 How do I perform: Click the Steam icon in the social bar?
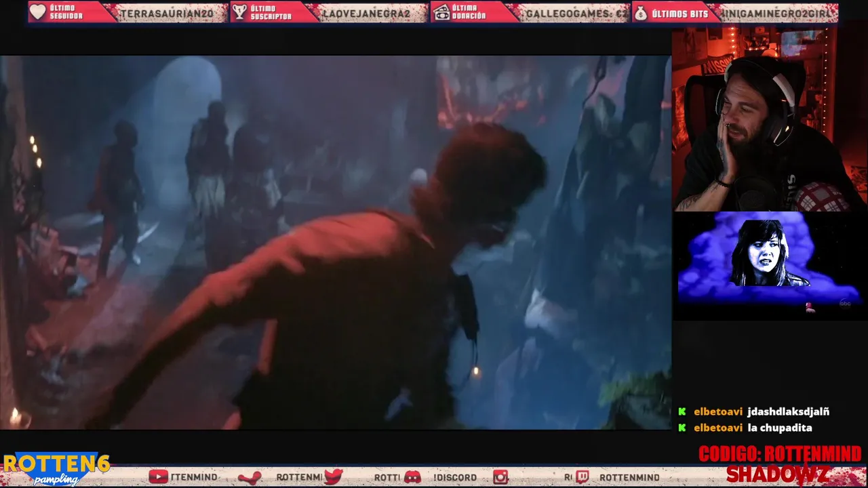point(250,478)
